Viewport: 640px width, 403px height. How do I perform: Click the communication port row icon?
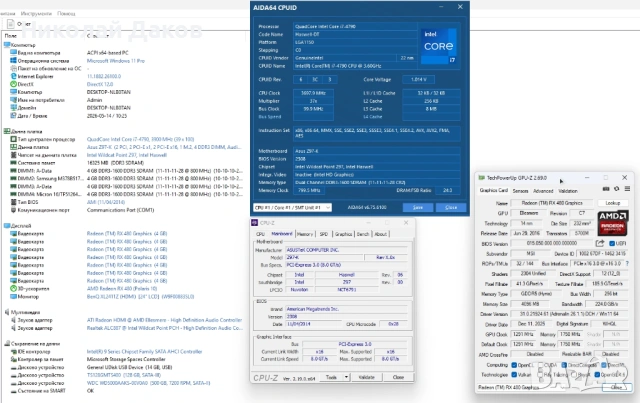coord(13,210)
